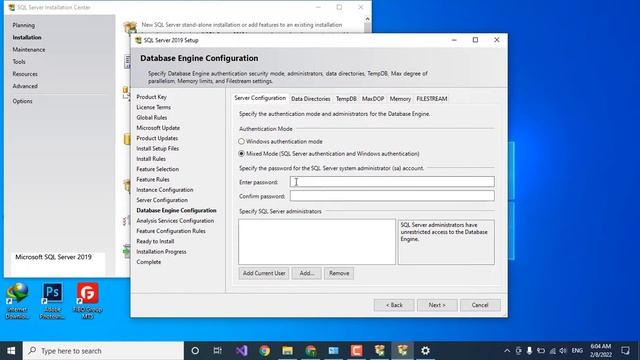640x360 pixels.
Task: Open the Windows Start menu
Action: click(11, 351)
